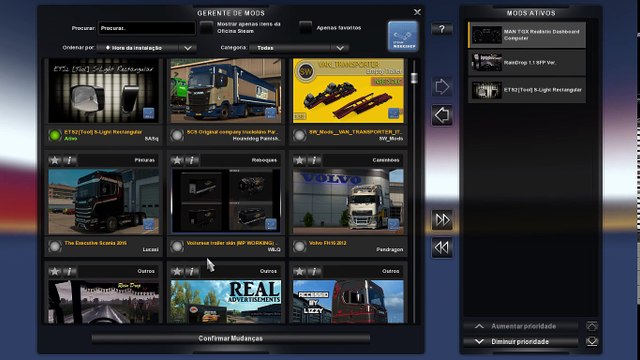Favorite the Accessories by Lizzy mod star
Image resolution: width=640 pixels, height=360 pixels.
click(x=299, y=271)
